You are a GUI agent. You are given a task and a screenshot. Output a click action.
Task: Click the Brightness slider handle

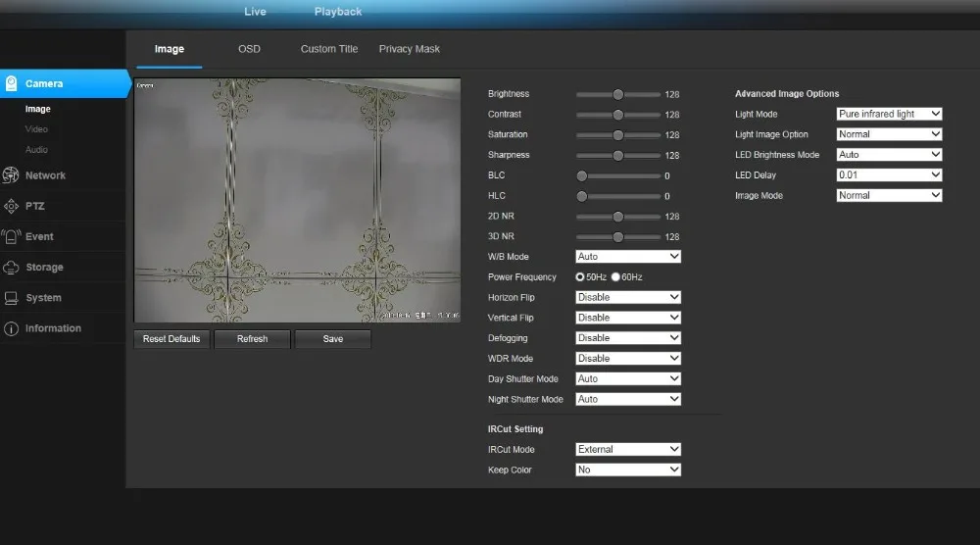coord(618,94)
